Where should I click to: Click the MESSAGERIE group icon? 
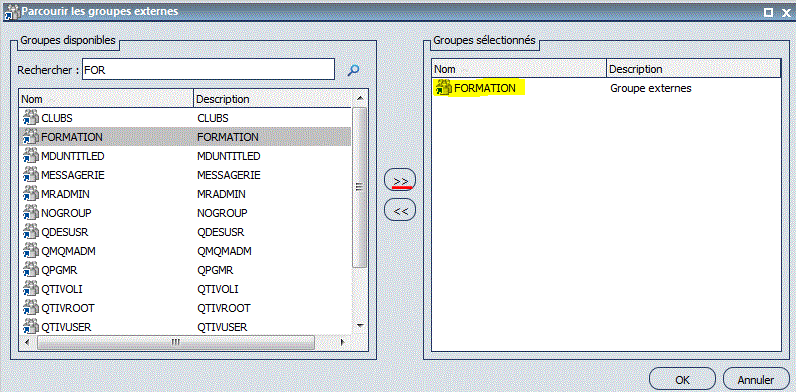[x=31, y=175]
